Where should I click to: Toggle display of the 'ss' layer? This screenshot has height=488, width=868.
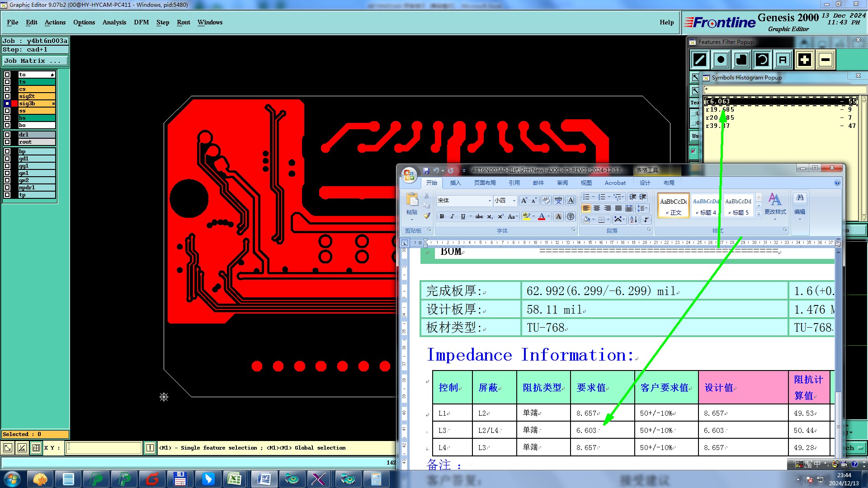point(7,111)
